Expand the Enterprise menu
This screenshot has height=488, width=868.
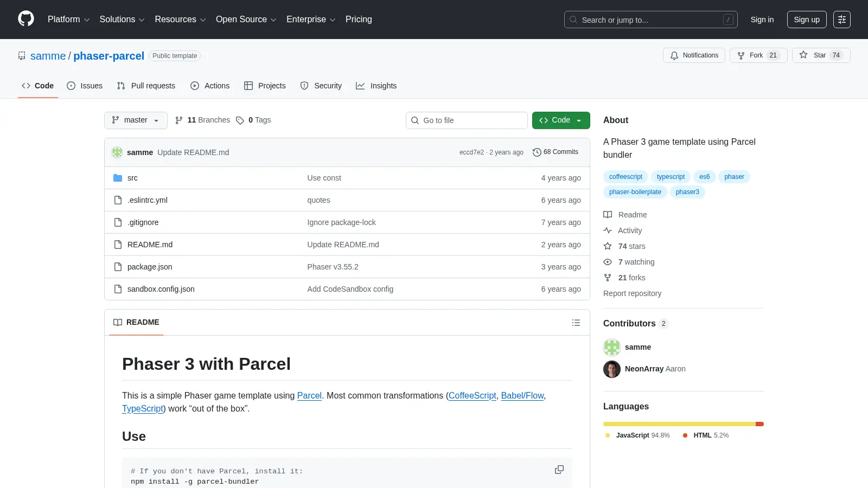tap(311, 20)
